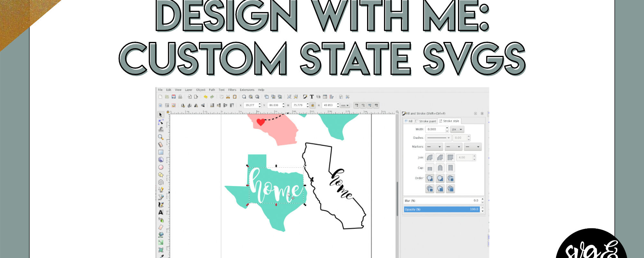644x258 pixels.
Task: Select the square cap button
Action: 450,168
